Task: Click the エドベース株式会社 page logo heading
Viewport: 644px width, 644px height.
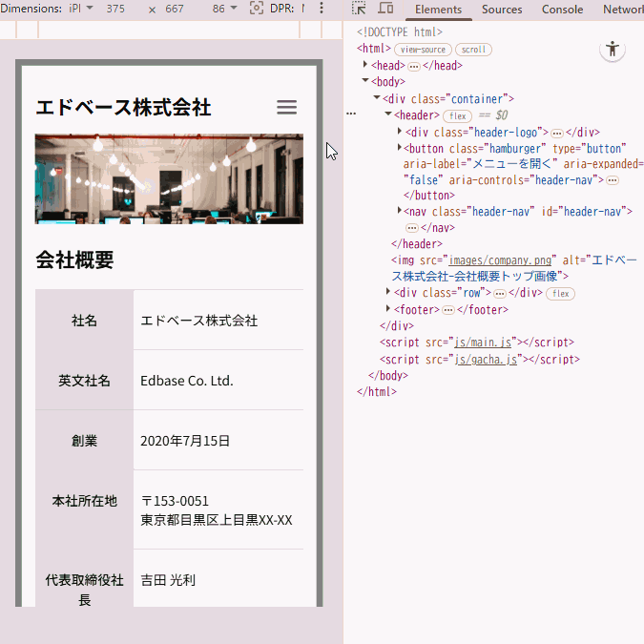Action: (x=123, y=107)
